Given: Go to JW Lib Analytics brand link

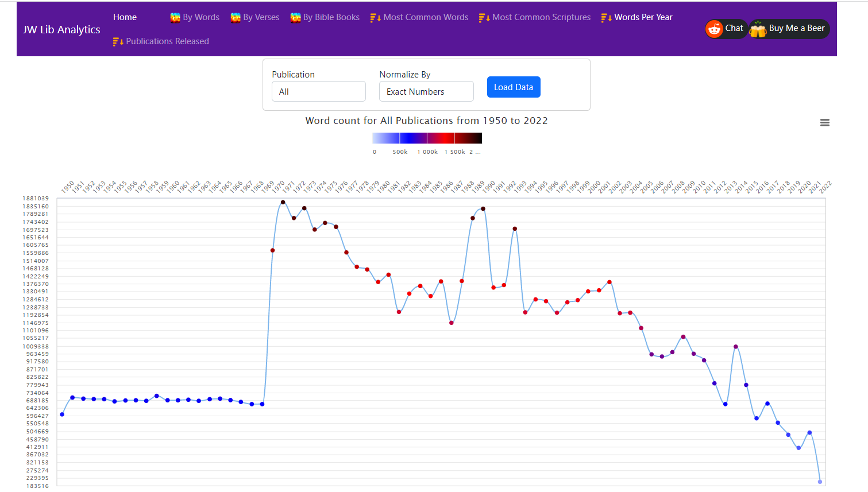Looking at the screenshot, I should (x=61, y=29).
